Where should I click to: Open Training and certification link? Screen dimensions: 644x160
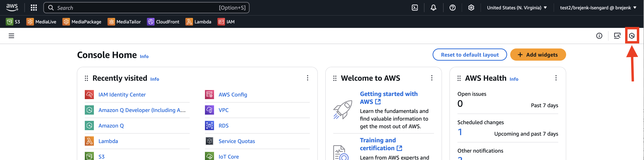(x=381, y=144)
